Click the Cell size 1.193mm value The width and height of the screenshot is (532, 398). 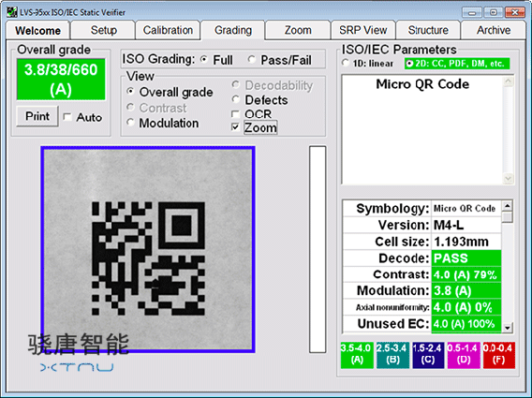tap(466, 242)
